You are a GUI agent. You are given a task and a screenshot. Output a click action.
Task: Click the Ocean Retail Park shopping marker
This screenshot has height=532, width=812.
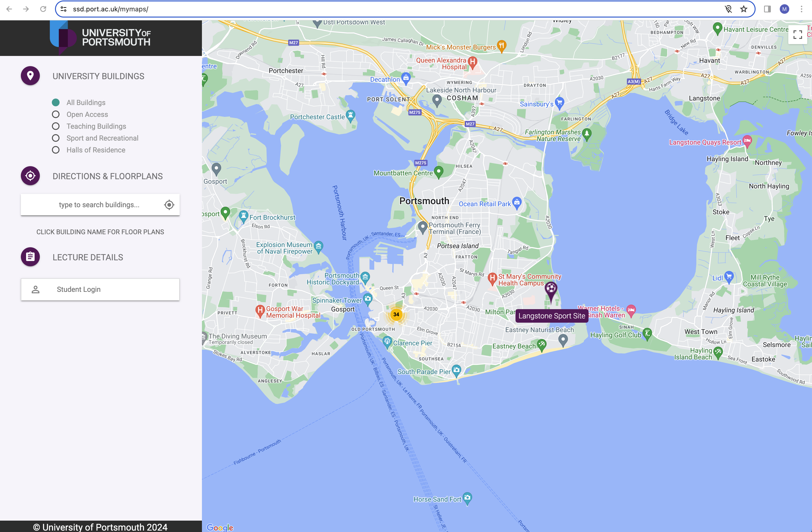pyautogui.click(x=517, y=203)
